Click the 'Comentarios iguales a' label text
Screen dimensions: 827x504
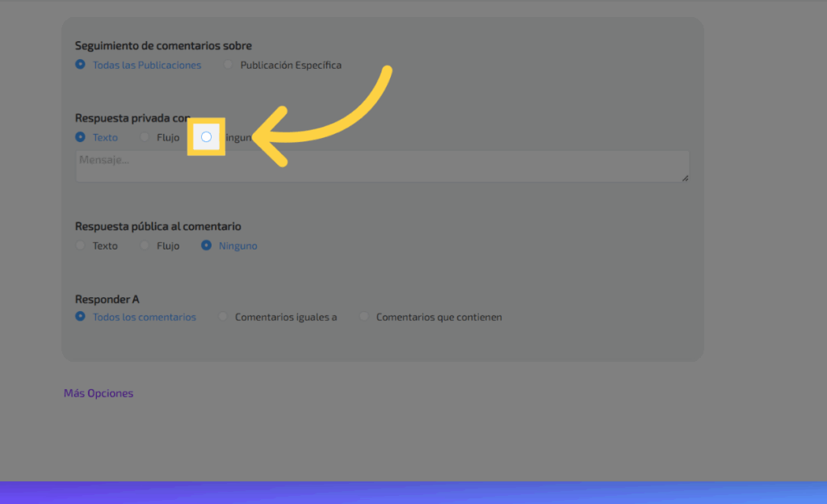(286, 317)
